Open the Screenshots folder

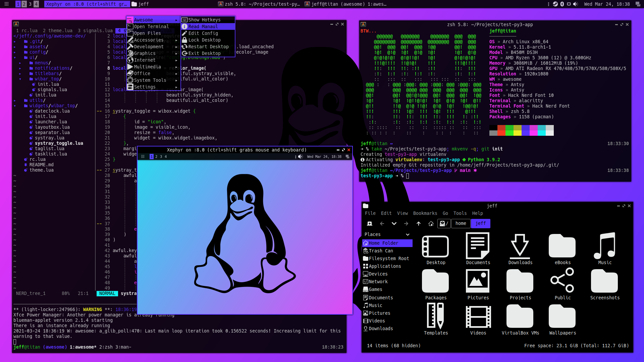[605, 285]
